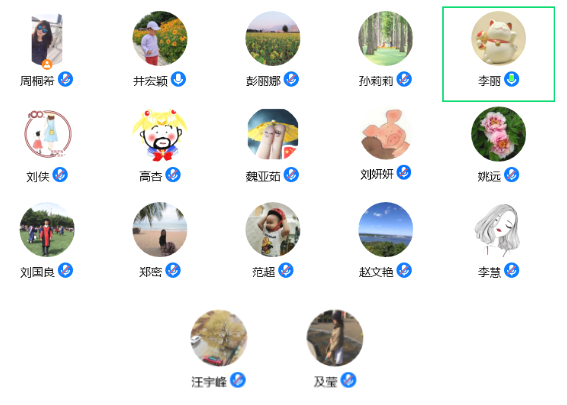Click the muted mic icon beside 高杏

tap(173, 175)
